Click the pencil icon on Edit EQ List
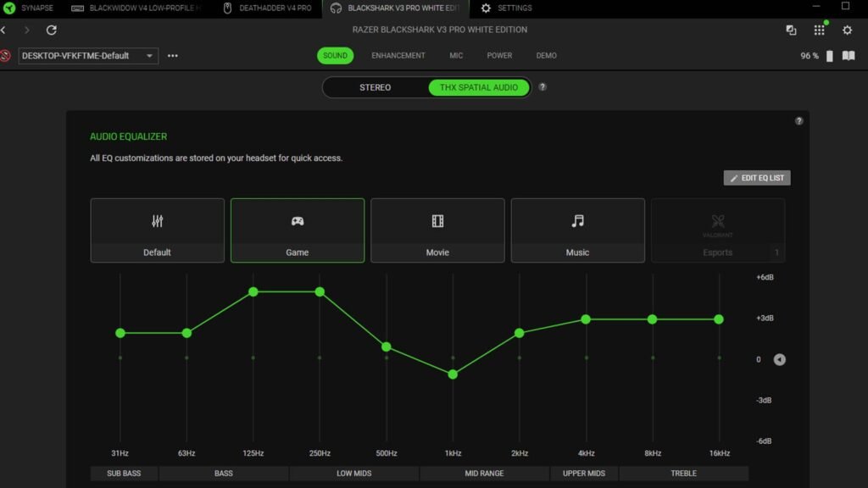Image resolution: width=868 pixels, height=488 pixels. point(734,178)
